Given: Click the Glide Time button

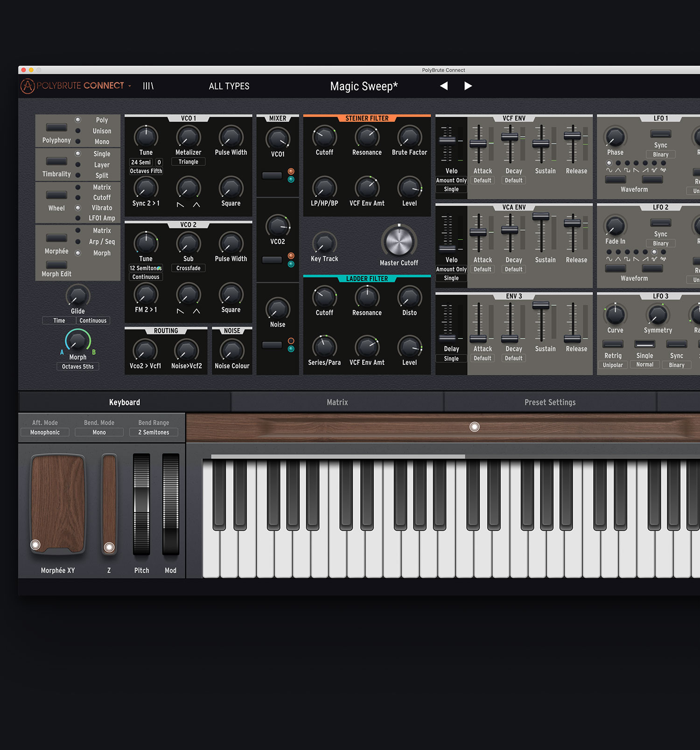Looking at the screenshot, I should pos(59,321).
